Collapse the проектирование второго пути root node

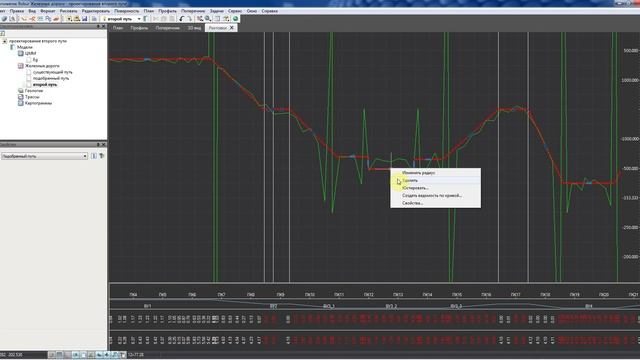point(4,41)
